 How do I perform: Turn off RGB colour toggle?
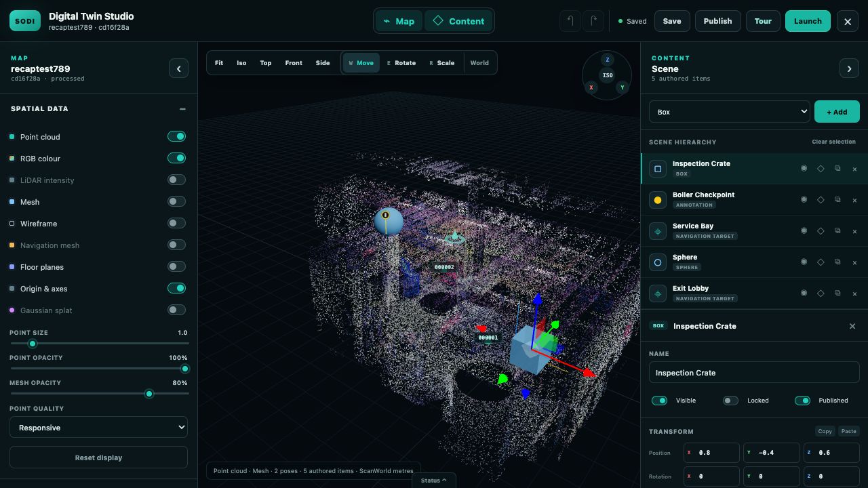[176, 158]
